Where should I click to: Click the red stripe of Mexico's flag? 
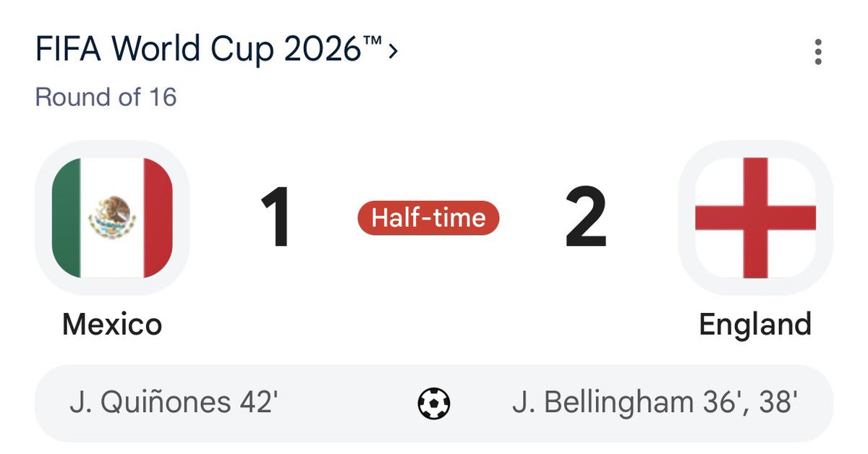[x=158, y=218]
